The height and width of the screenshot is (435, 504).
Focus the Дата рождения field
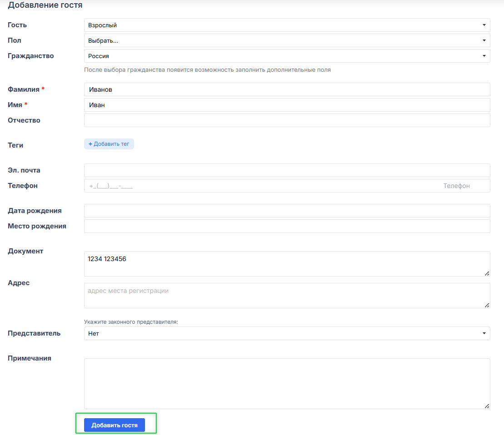(x=287, y=211)
